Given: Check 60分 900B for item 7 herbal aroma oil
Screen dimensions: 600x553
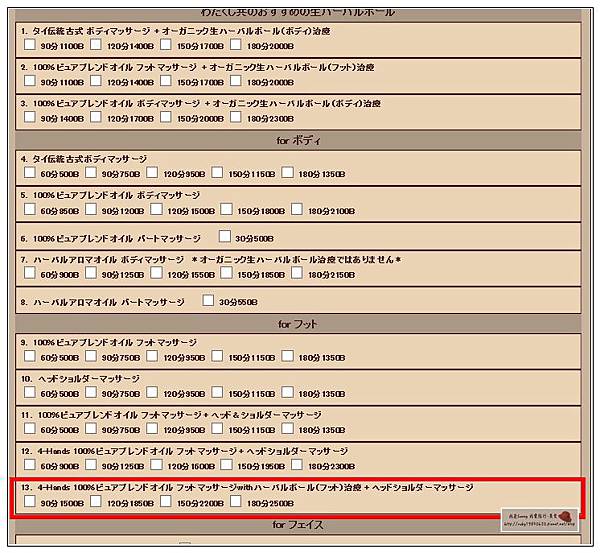Looking at the screenshot, I should tap(29, 273).
